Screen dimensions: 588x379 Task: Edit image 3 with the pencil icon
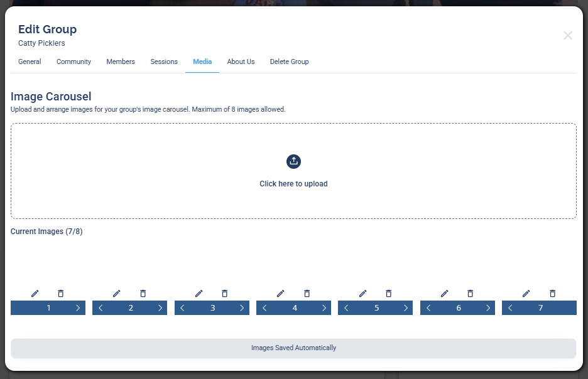(x=199, y=294)
